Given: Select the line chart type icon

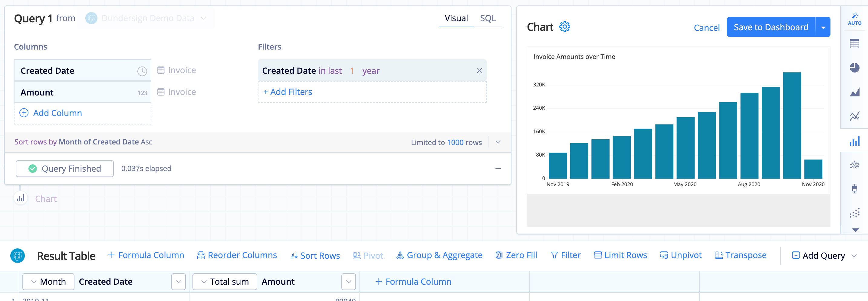Looking at the screenshot, I should coord(854,116).
